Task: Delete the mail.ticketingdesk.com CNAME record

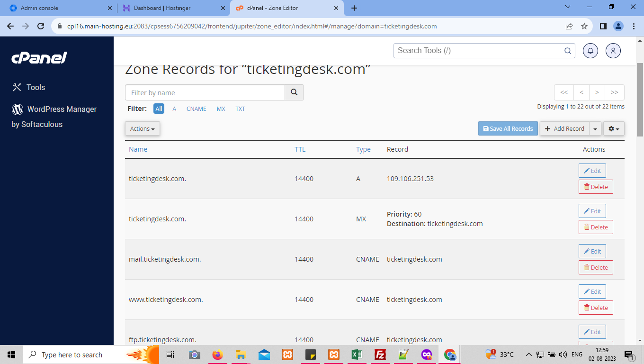Action: click(x=596, y=267)
